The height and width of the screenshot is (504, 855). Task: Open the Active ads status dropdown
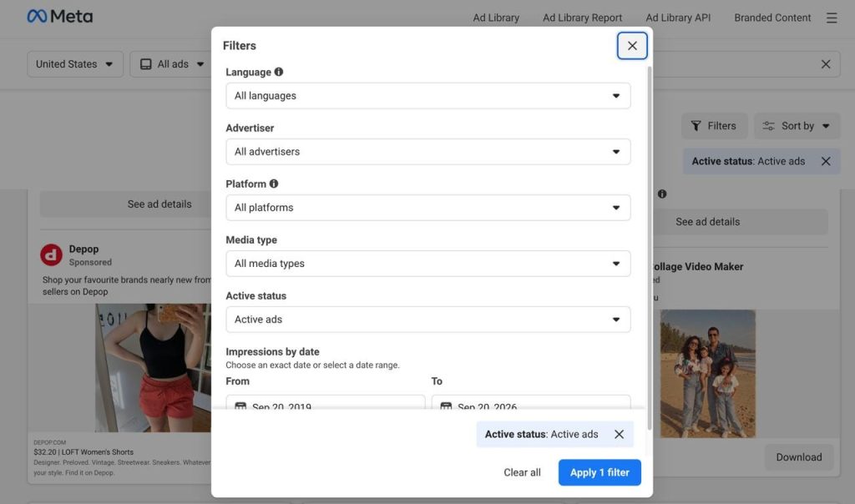(428, 320)
